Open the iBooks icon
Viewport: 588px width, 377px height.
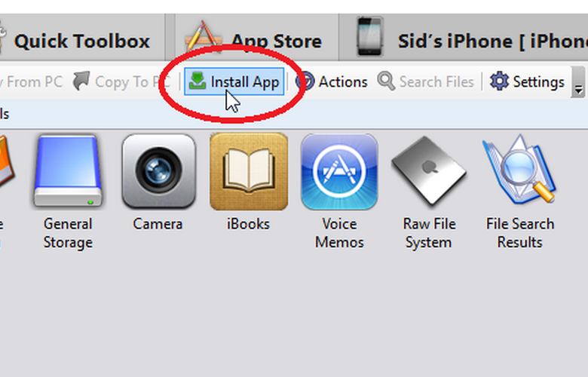249,172
